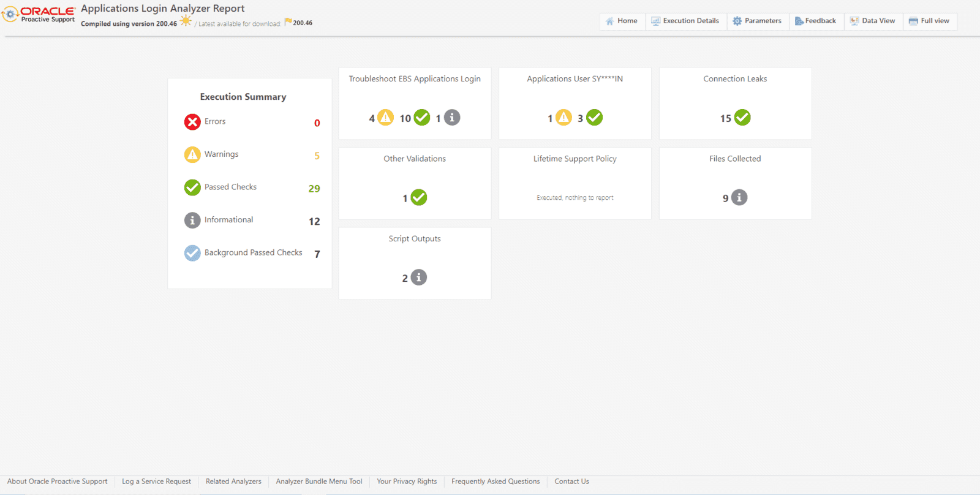Click the Passed Checks count 29
980x495 pixels.
(x=314, y=189)
